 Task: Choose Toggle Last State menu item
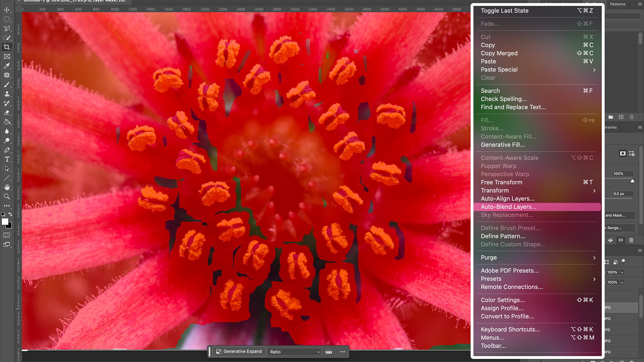pyautogui.click(x=537, y=11)
